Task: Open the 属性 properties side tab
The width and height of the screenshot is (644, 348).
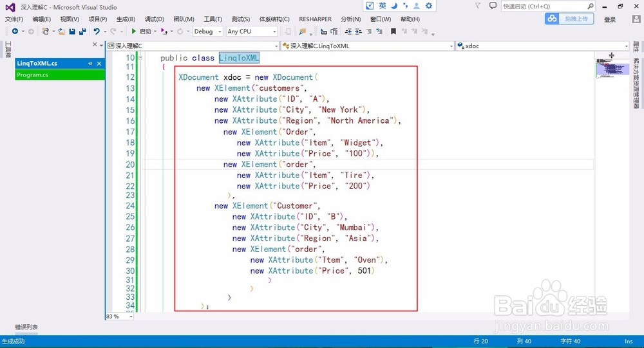Action: pyautogui.click(x=636, y=46)
